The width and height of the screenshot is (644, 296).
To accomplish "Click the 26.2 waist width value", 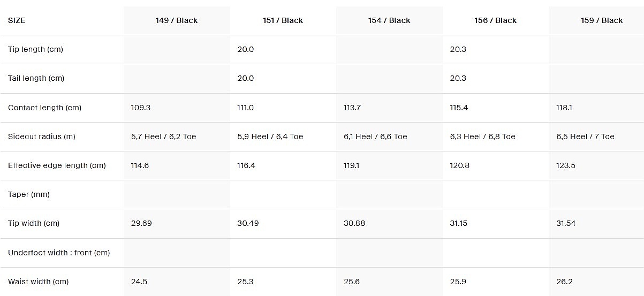I will click(x=564, y=282).
